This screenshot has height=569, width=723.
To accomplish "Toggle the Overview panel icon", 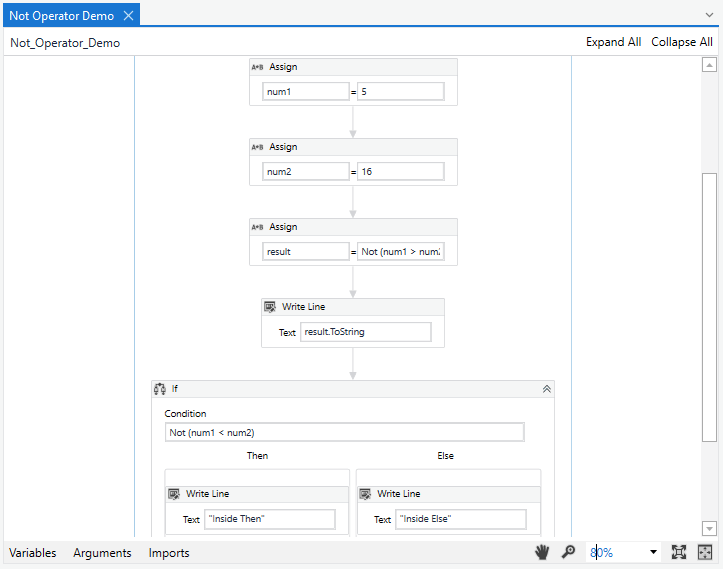I will pyautogui.click(x=705, y=552).
